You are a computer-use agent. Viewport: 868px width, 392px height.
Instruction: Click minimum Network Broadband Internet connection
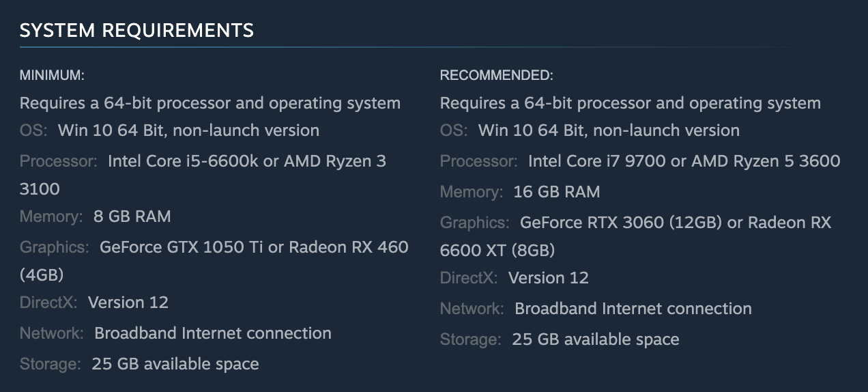click(x=212, y=333)
